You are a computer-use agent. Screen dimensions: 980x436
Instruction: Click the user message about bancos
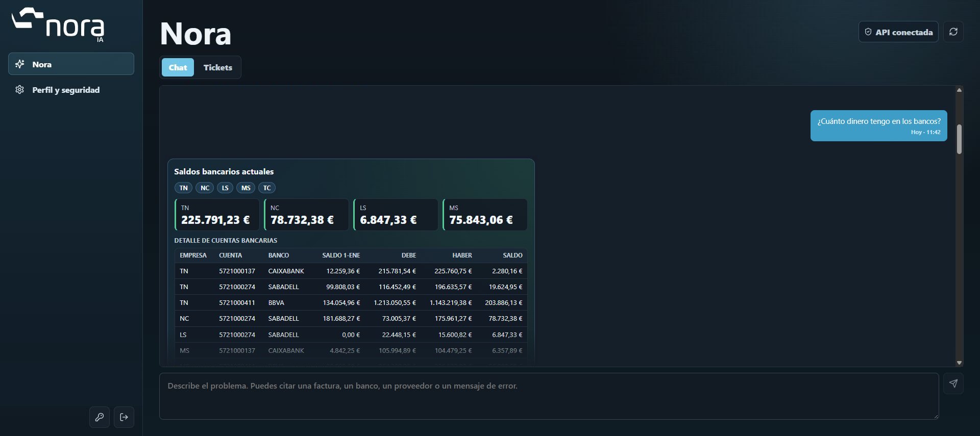(x=878, y=125)
